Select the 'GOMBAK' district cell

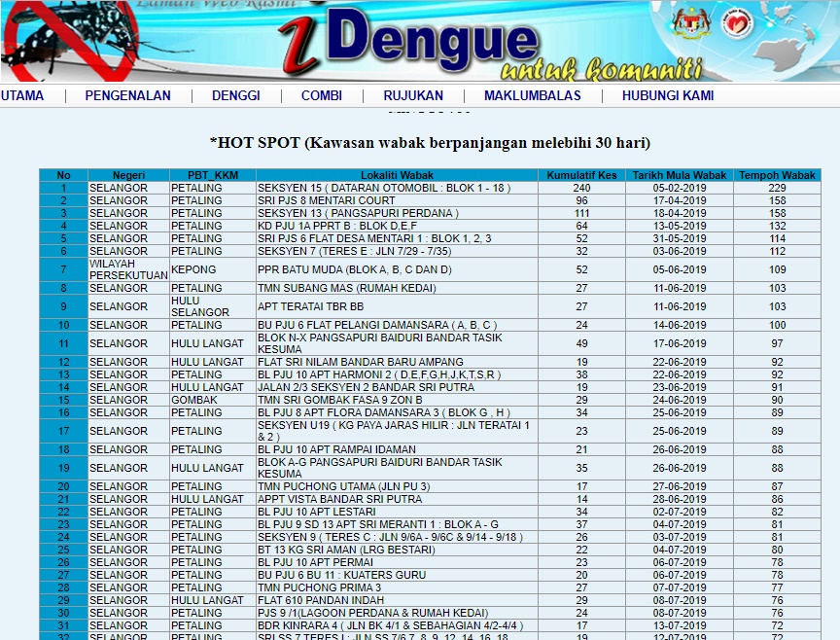click(213, 400)
